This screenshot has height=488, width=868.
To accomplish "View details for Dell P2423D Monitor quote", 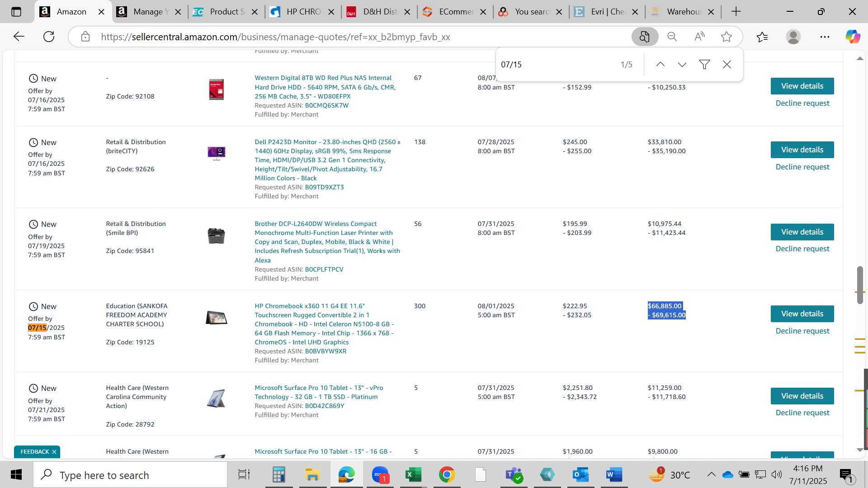I will 802,150.
